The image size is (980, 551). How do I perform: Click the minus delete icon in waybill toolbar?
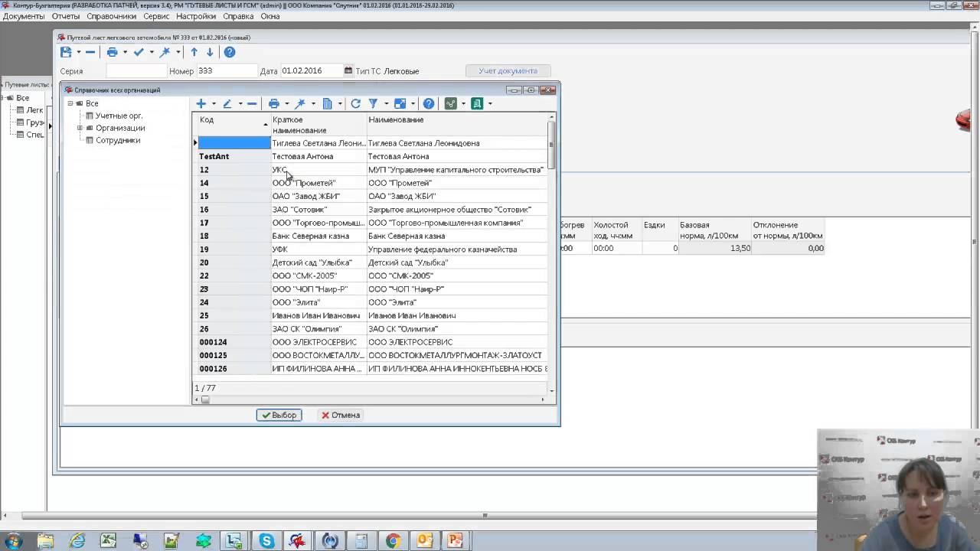(90, 52)
